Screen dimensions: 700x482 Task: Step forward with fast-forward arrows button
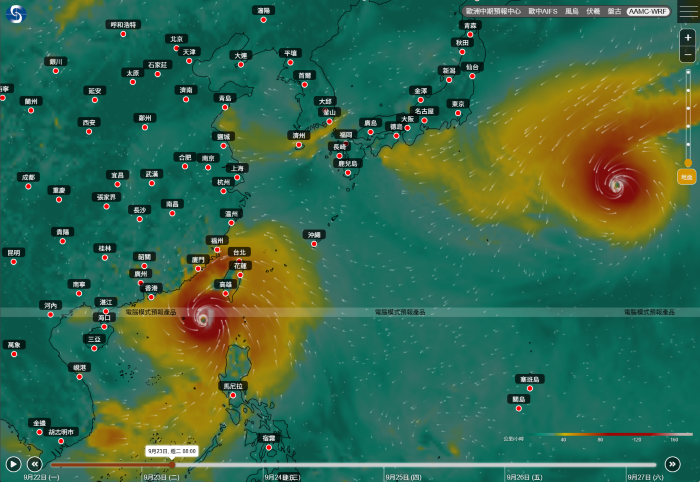pos(672,464)
